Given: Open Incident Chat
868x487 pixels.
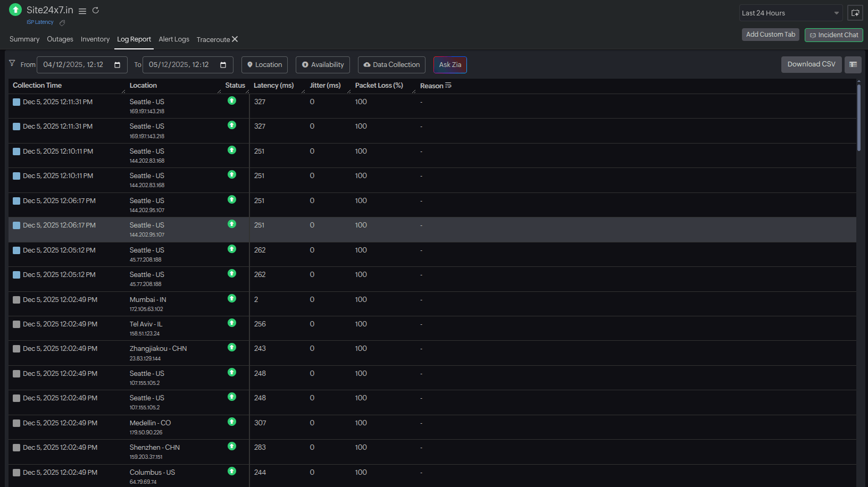Looking at the screenshot, I should click(833, 35).
